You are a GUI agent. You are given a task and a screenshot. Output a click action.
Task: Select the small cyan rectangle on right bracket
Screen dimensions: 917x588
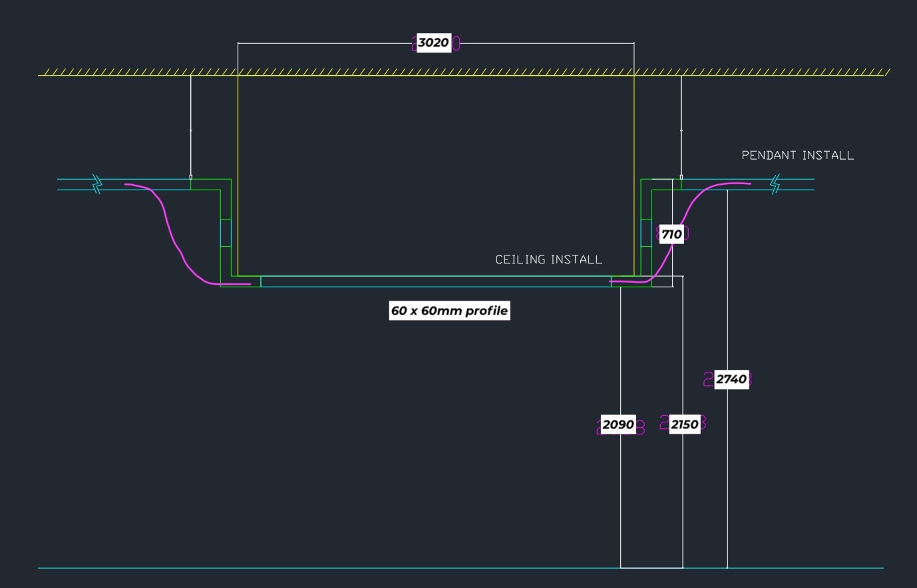[x=646, y=233]
